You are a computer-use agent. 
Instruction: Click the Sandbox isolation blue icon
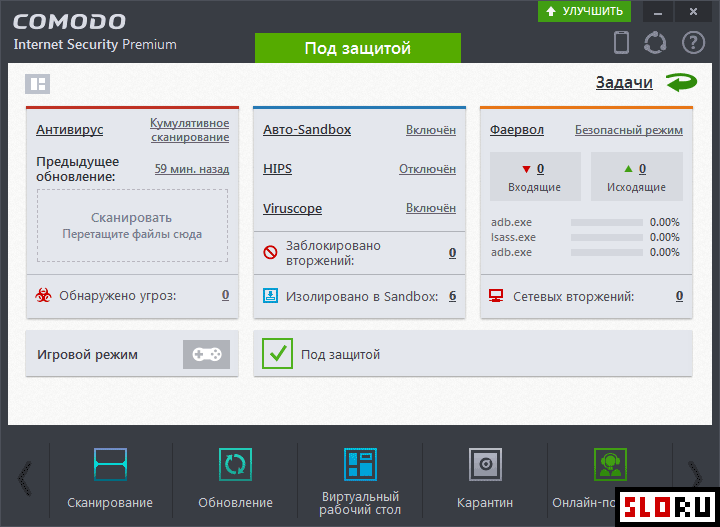click(x=270, y=296)
